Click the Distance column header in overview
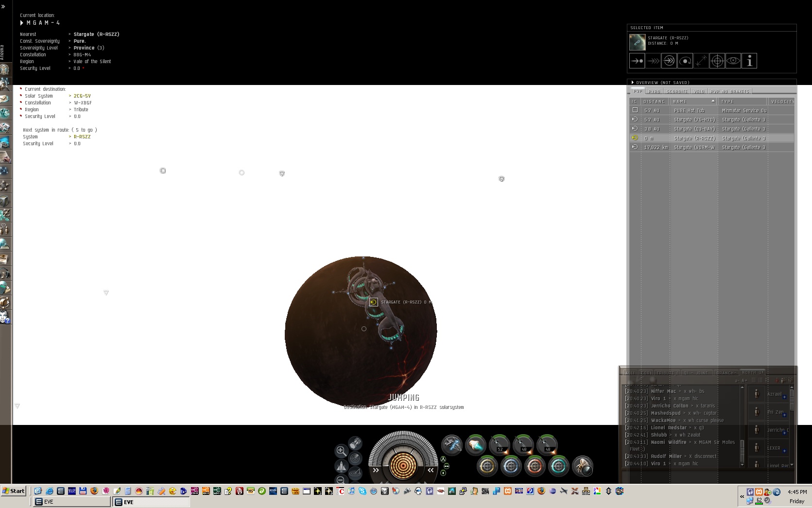 tap(654, 102)
